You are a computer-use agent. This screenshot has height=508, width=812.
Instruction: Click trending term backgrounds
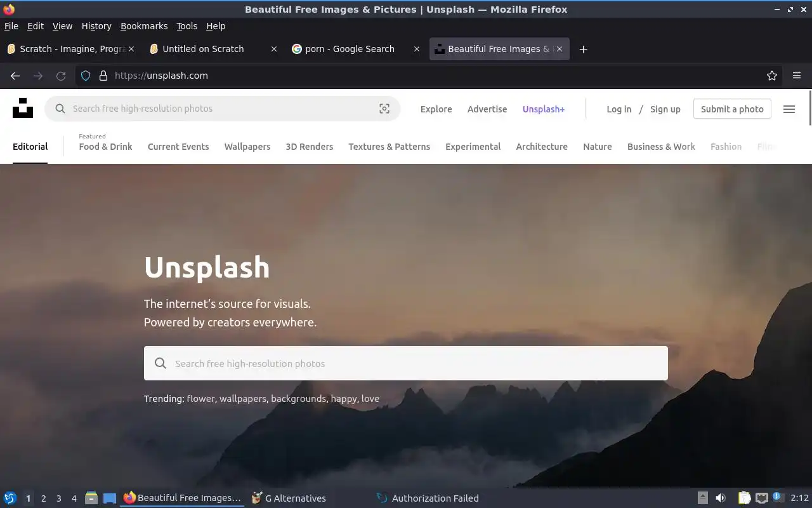(x=298, y=399)
